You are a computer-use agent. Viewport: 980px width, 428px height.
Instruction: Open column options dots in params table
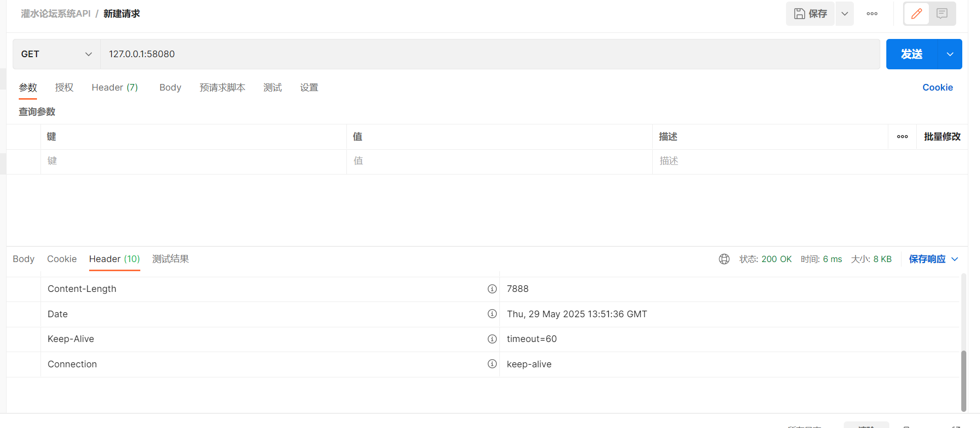pos(903,137)
